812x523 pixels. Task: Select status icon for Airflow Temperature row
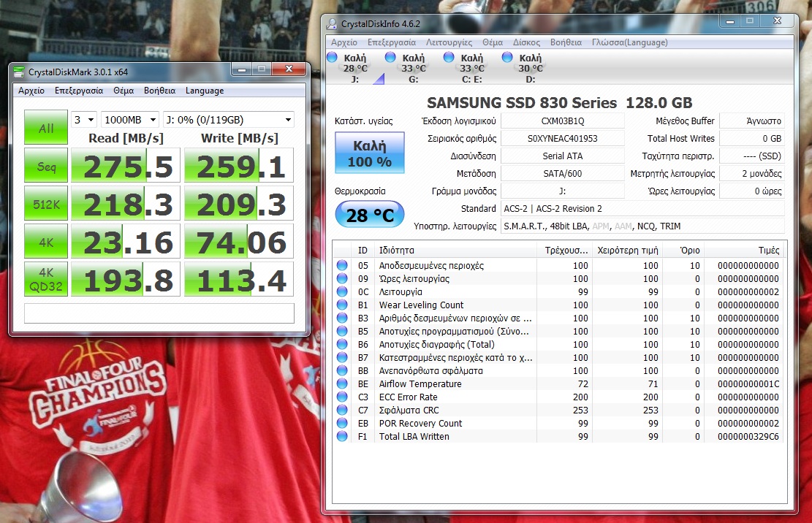point(342,383)
